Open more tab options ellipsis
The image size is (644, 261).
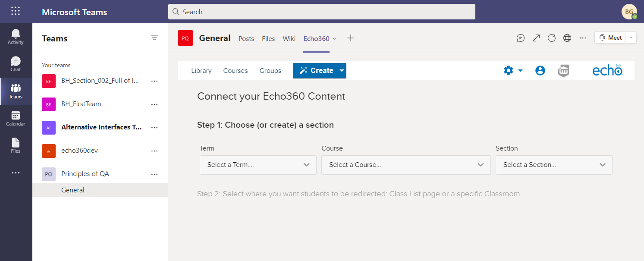(583, 38)
